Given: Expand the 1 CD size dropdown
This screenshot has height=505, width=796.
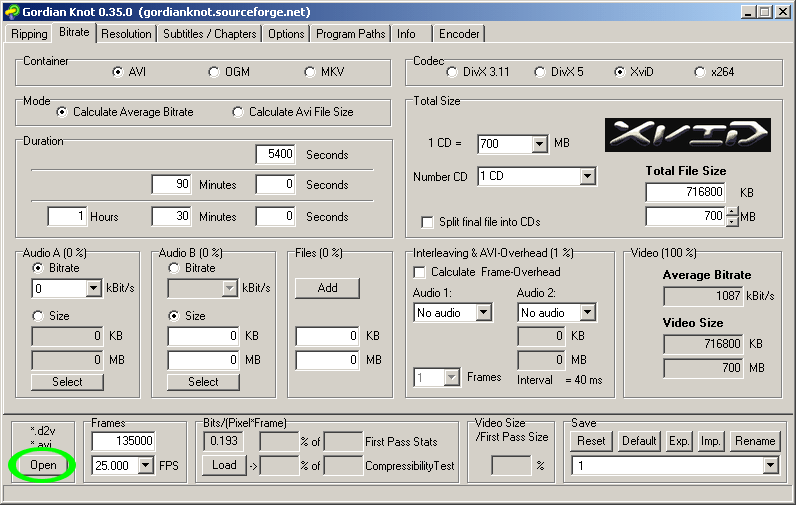Looking at the screenshot, I should point(540,144).
